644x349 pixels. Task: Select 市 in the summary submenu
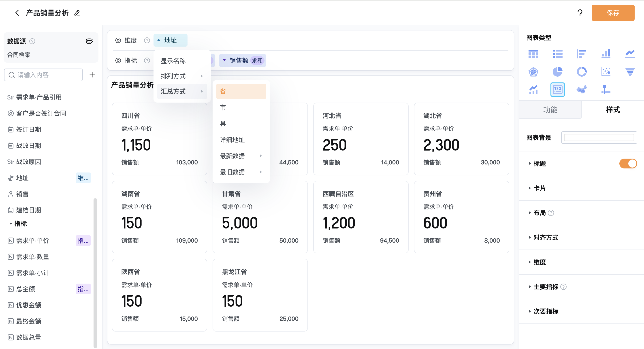(x=241, y=108)
